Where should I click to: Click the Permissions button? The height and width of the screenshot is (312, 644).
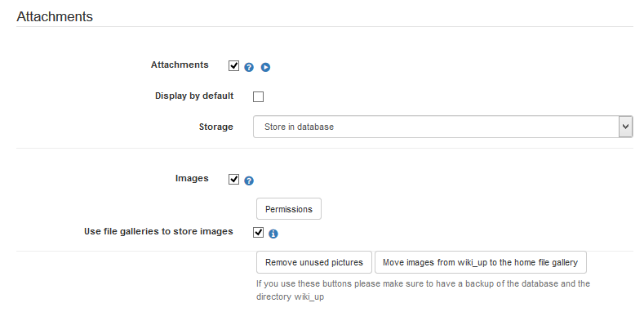coord(289,209)
